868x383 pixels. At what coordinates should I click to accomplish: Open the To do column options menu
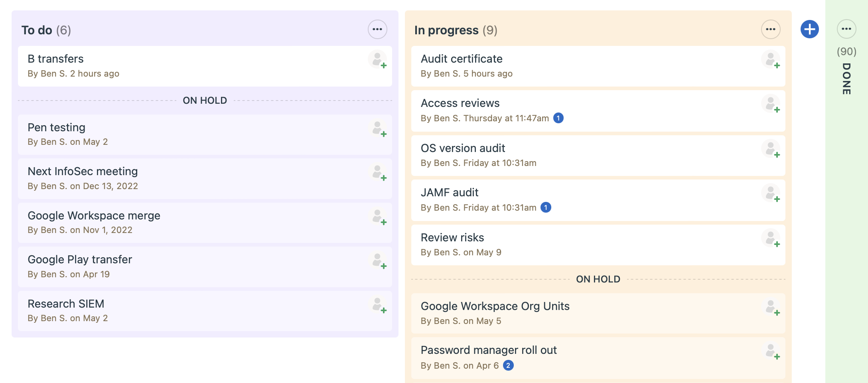point(377,30)
